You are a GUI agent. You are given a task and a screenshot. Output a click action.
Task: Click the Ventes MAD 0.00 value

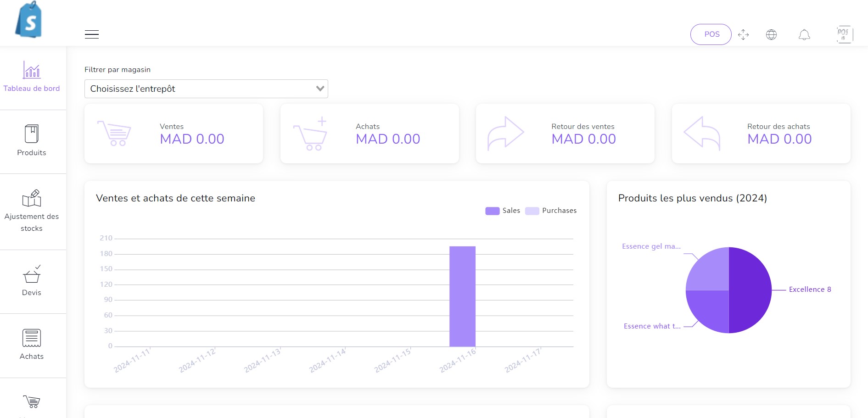[x=192, y=139]
